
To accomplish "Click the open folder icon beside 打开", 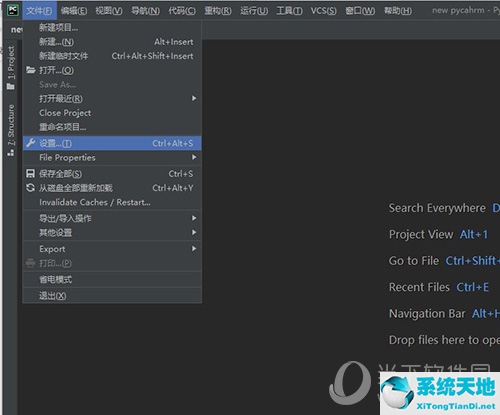I will pyautogui.click(x=31, y=70).
